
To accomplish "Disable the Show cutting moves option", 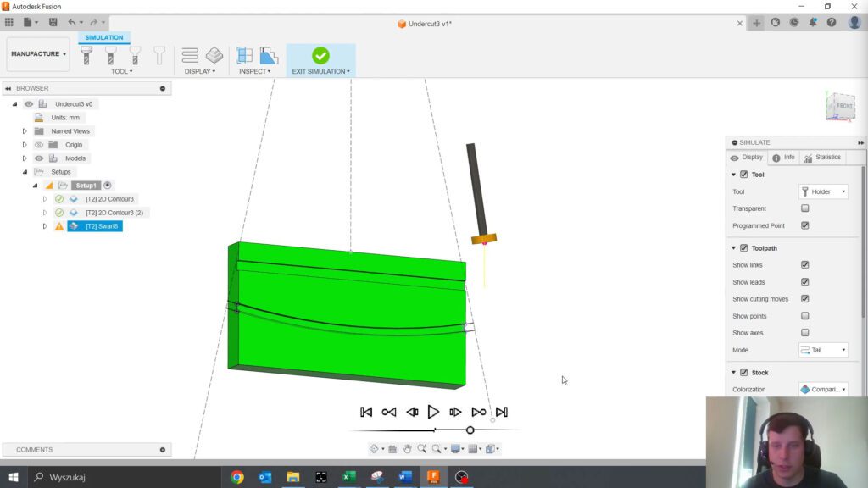I will click(x=804, y=298).
